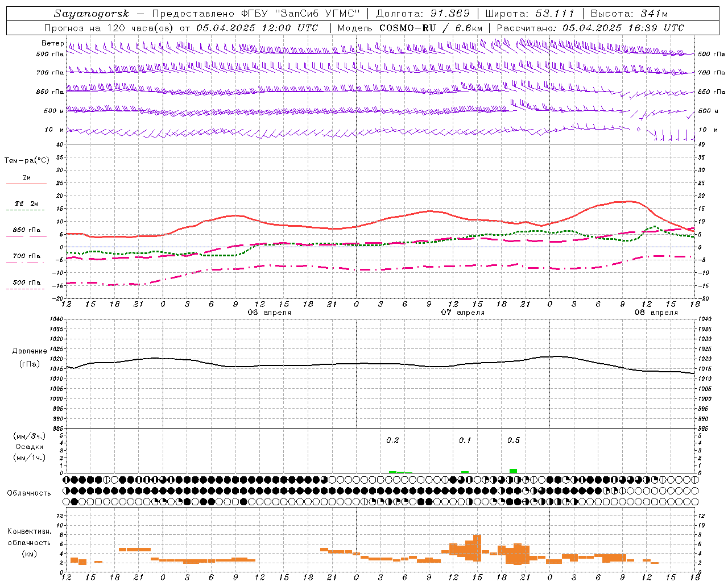The height and width of the screenshot is (582, 728).
Task: Click the '500 гПа' temperature legend entry
Action: [x=26, y=282]
